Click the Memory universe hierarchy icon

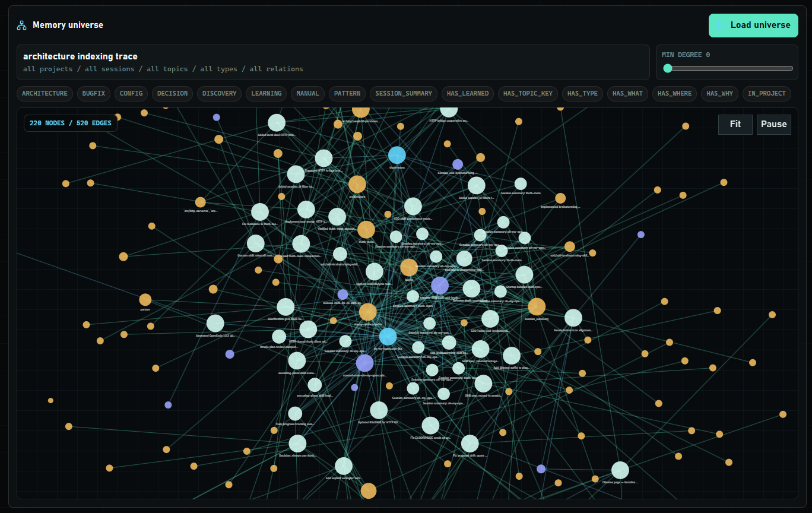click(22, 26)
